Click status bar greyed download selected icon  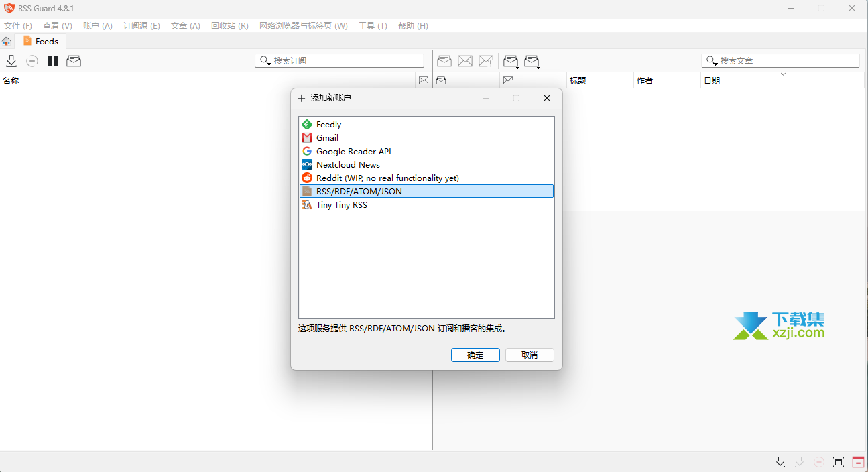[x=800, y=462]
